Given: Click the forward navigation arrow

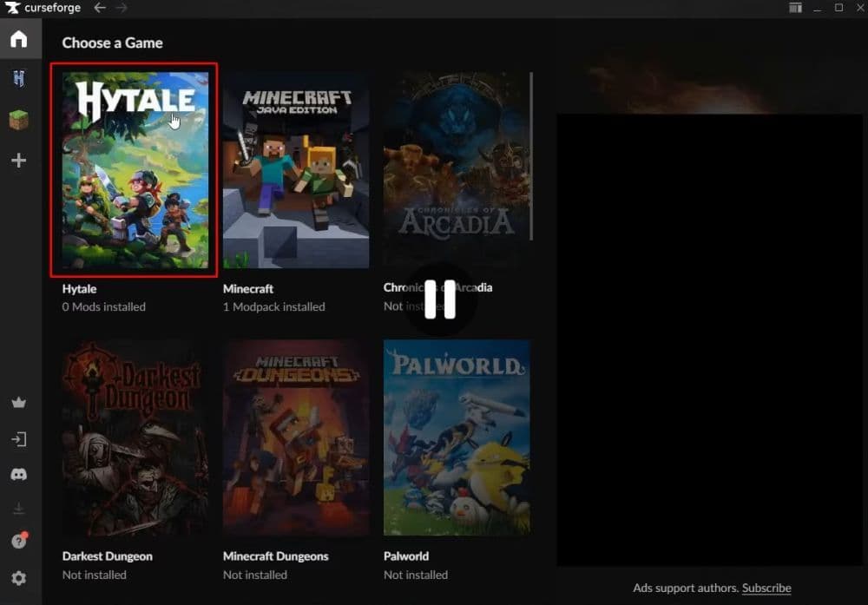Looking at the screenshot, I should coord(122,8).
